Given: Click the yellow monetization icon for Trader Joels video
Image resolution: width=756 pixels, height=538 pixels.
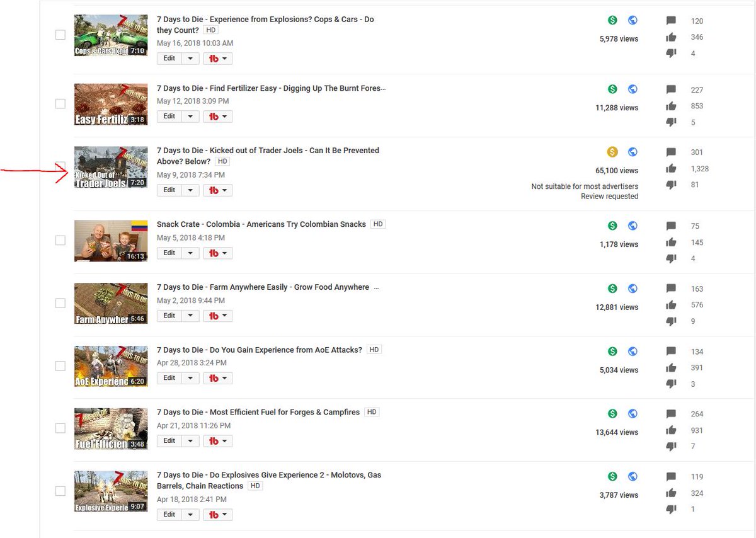Looking at the screenshot, I should coord(612,152).
